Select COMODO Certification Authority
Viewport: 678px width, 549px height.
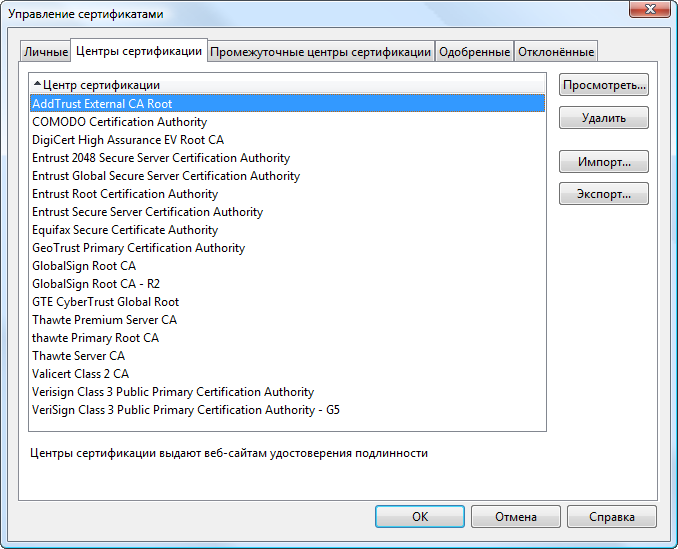point(288,122)
